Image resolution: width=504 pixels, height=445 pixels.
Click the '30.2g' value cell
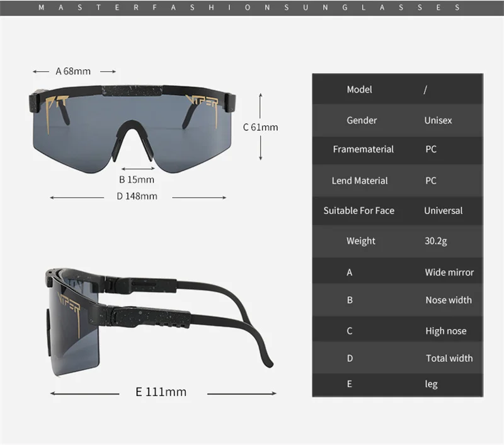[x=436, y=241]
